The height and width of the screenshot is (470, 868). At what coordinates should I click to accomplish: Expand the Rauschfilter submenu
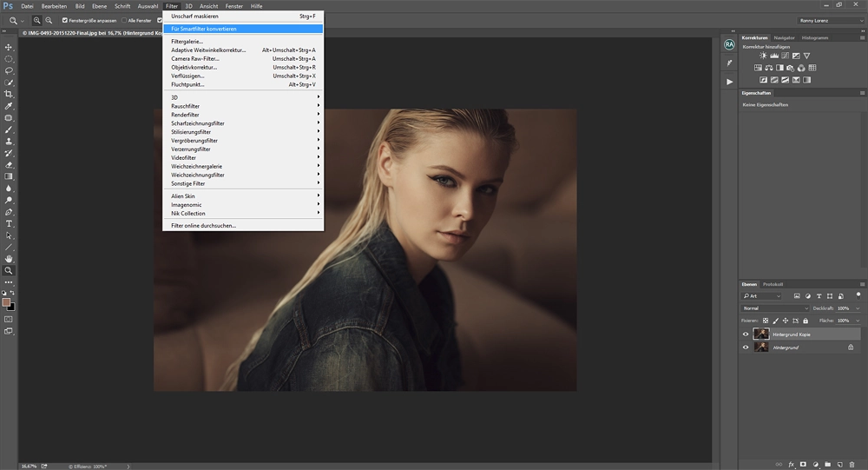[243, 106]
